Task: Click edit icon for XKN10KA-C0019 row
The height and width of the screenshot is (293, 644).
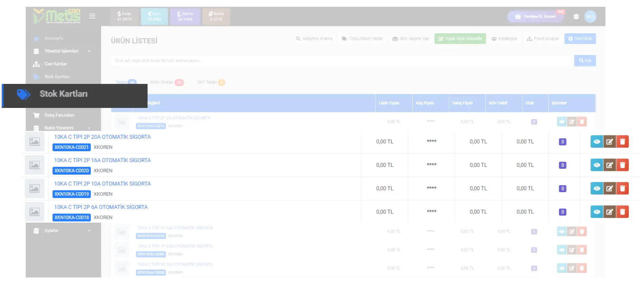Action: click(609, 188)
